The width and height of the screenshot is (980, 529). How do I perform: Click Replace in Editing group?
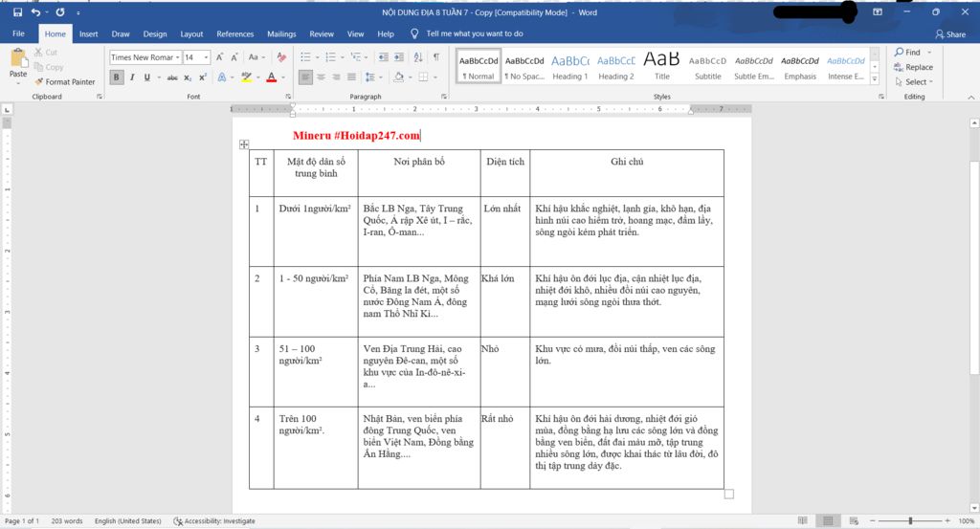point(914,68)
